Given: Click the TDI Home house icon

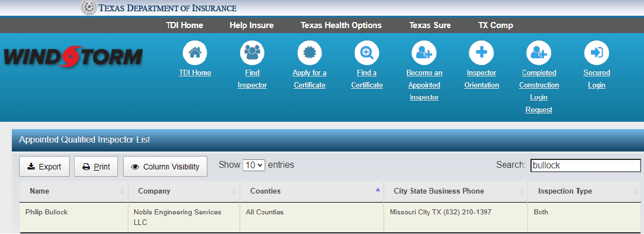Looking at the screenshot, I should (195, 53).
